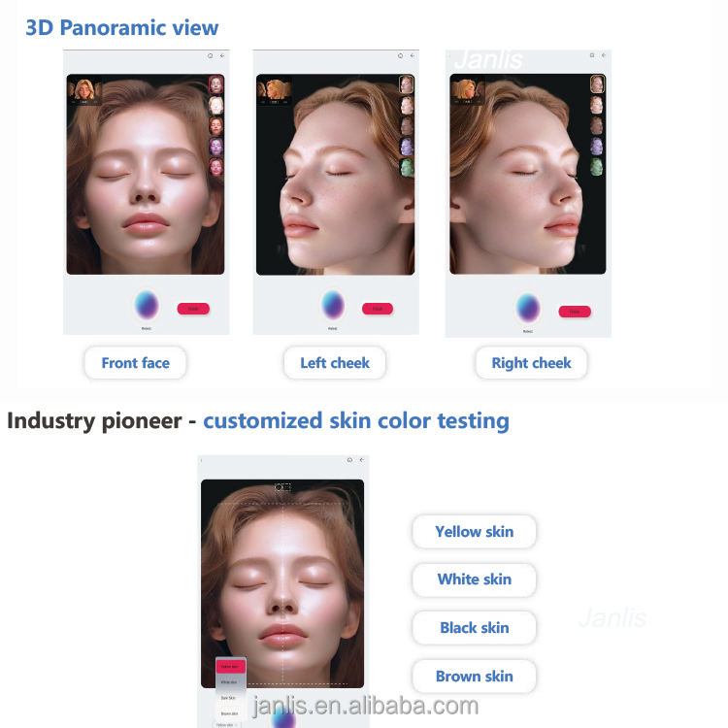728x728 pixels.
Task: Open the 3D head rotation preview in Right cheek screen
Action: (468, 91)
